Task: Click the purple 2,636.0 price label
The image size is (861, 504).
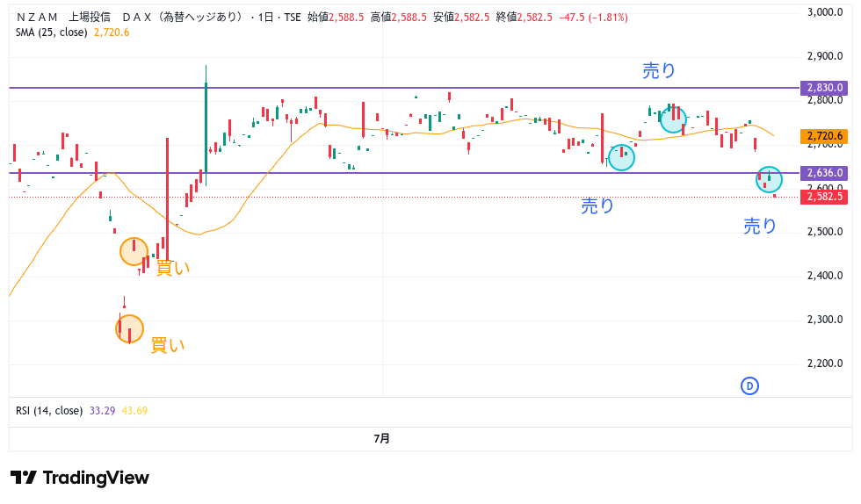Action: click(825, 173)
